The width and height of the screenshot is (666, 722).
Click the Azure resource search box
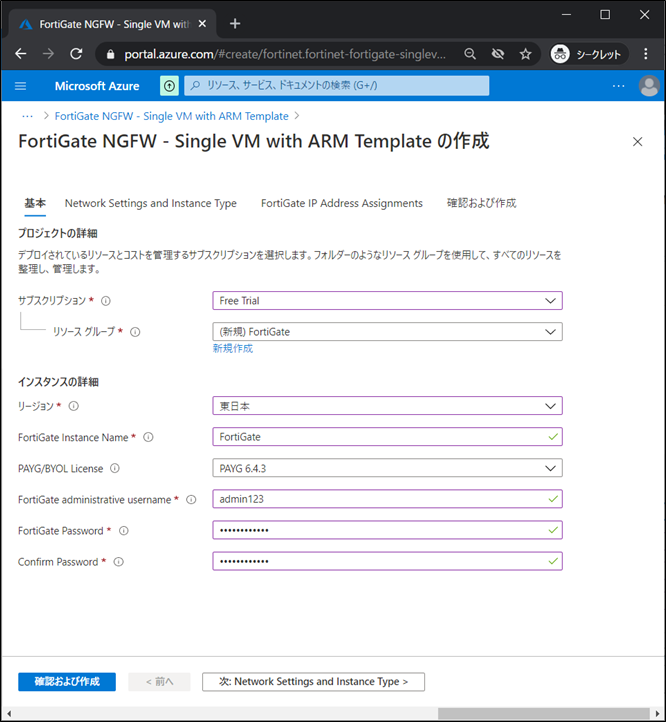(x=336, y=86)
